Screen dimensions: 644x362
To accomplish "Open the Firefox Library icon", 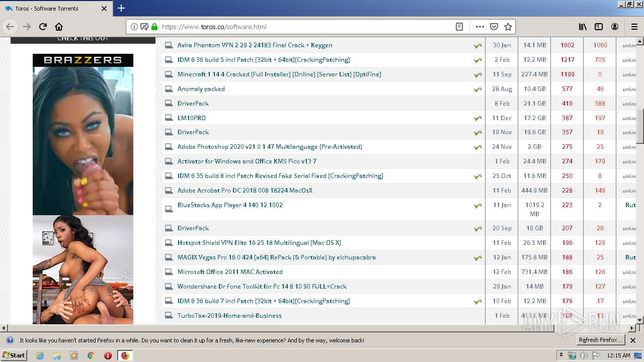I will tap(583, 27).
